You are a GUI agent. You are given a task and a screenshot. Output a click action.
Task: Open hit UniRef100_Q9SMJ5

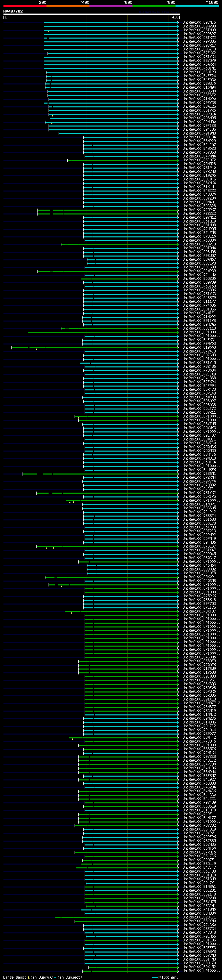coord(199,23)
